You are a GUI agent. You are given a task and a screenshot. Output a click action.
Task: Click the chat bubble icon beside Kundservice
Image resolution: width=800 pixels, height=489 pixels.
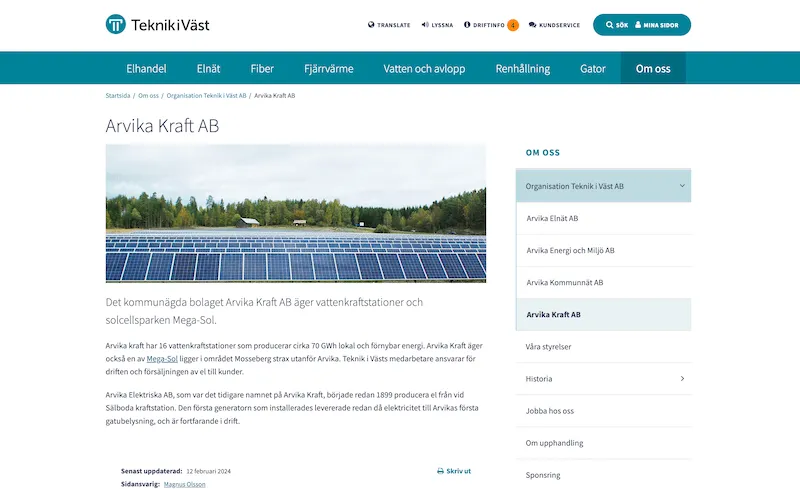(533, 25)
